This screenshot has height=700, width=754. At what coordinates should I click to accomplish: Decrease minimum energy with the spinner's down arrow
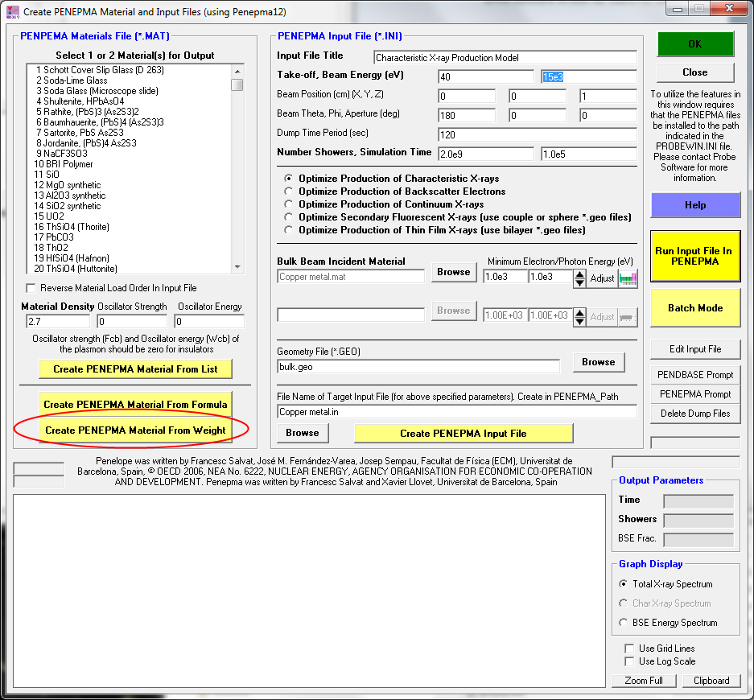click(579, 282)
